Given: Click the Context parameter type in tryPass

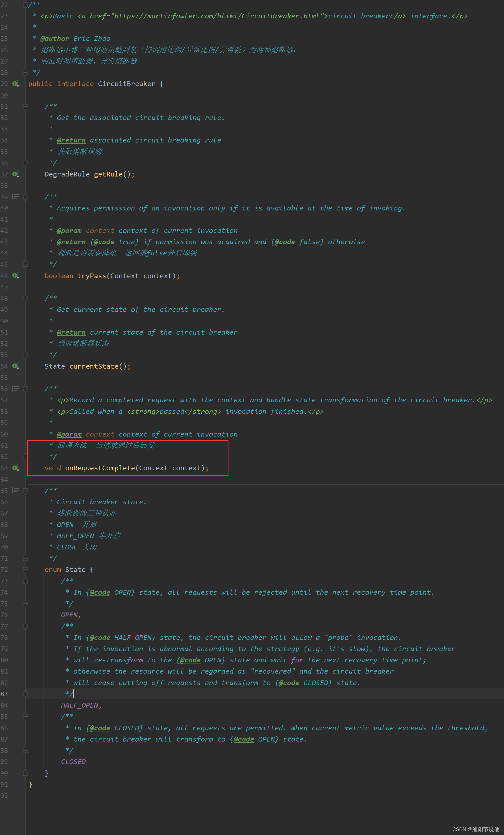Looking at the screenshot, I should tap(124, 275).
